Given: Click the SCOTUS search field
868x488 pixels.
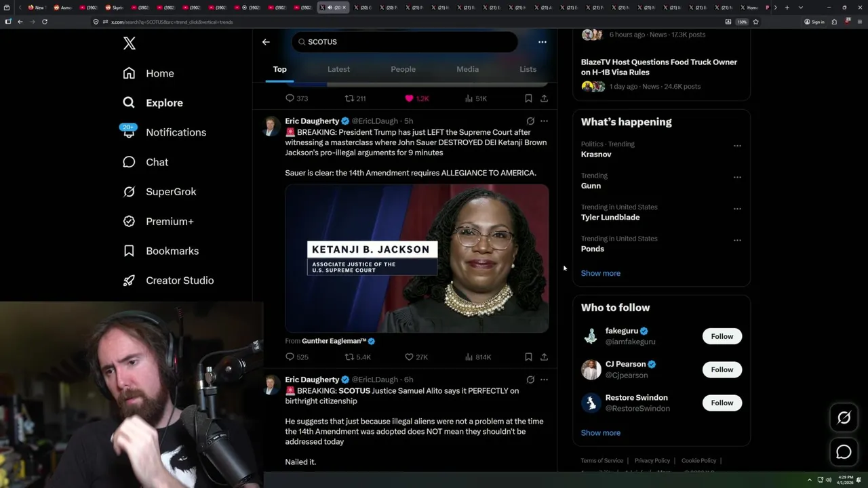Looking at the screenshot, I should 405,42.
